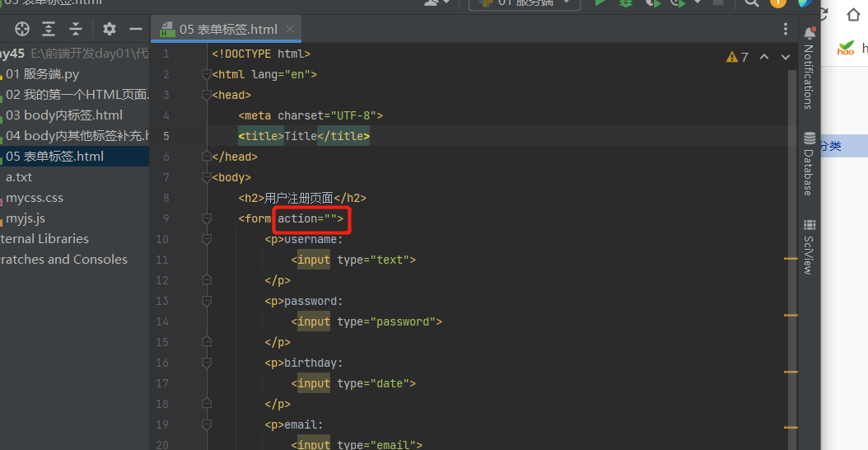This screenshot has height=450, width=868.
Task: Open myjs.js in project tree
Action: tap(26, 218)
